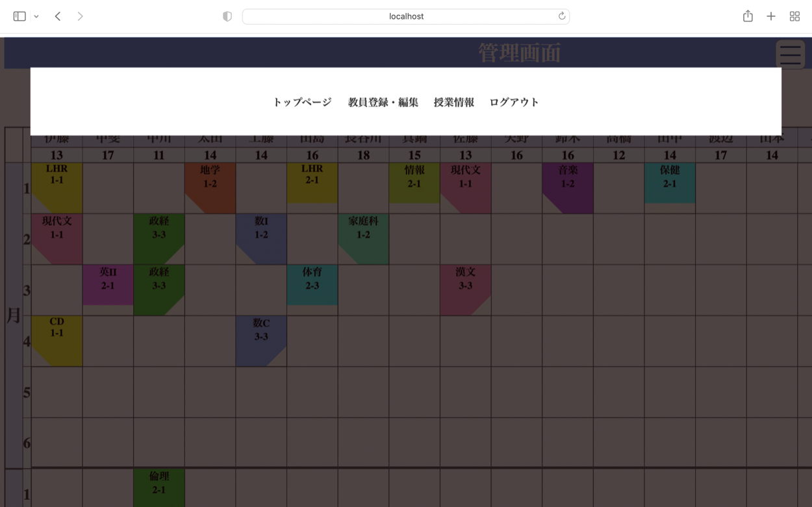Click the ログアウト link

514,102
